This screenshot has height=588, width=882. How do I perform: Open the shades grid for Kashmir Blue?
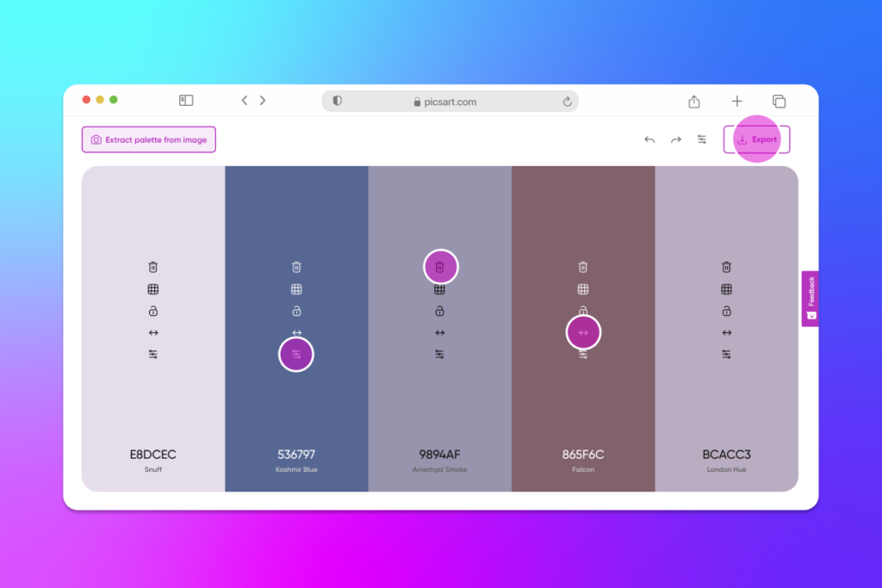(296, 288)
